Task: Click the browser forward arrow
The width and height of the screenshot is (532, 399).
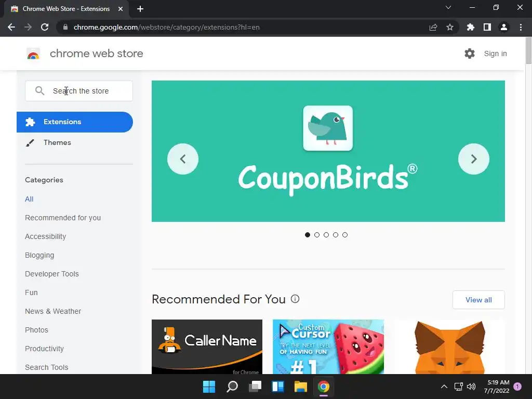Action: tap(28, 27)
